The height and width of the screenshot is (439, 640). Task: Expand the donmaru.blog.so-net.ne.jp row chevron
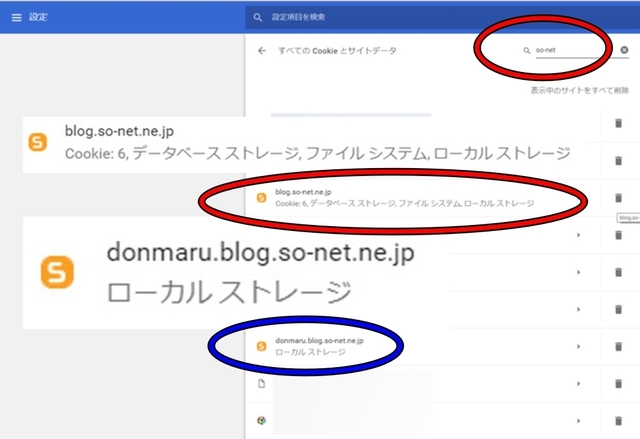tap(578, 346)
